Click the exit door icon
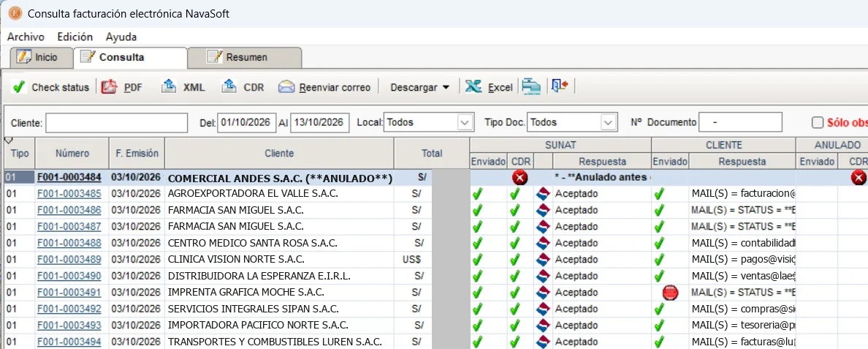This screenshot has height=349, width=868. click(x=560, y=86)
